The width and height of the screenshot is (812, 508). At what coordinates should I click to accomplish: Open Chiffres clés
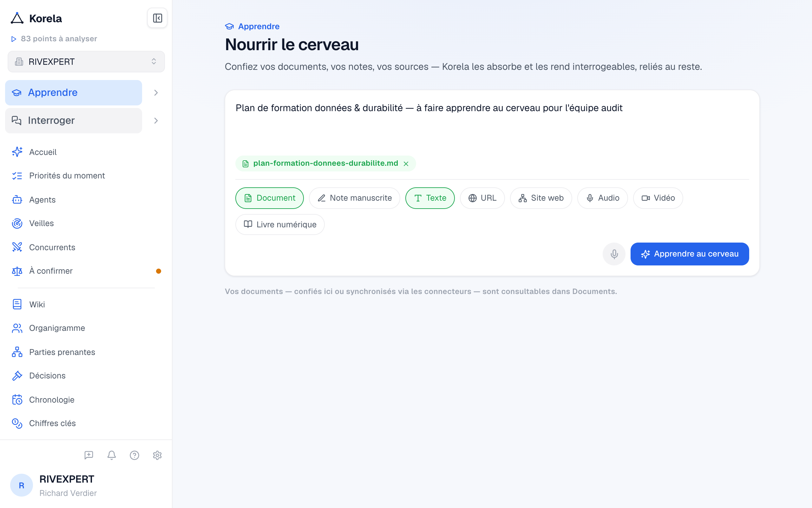tap(52, 424)
